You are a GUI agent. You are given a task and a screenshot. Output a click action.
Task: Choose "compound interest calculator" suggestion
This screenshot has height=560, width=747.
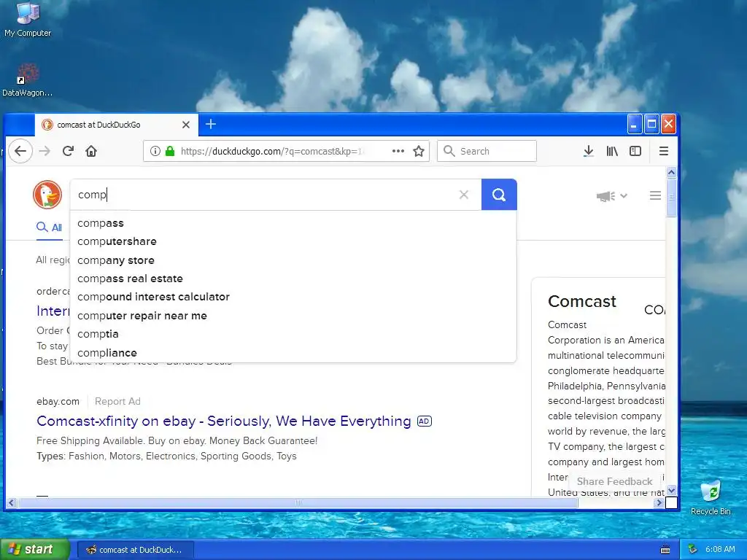(x=293, y=297)
